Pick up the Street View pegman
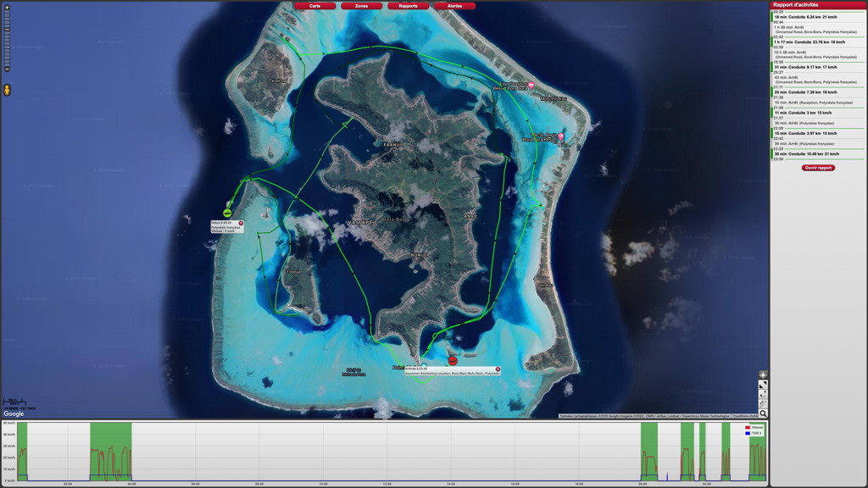This screenshot has width=868, height=488. [x=7, y=90]
